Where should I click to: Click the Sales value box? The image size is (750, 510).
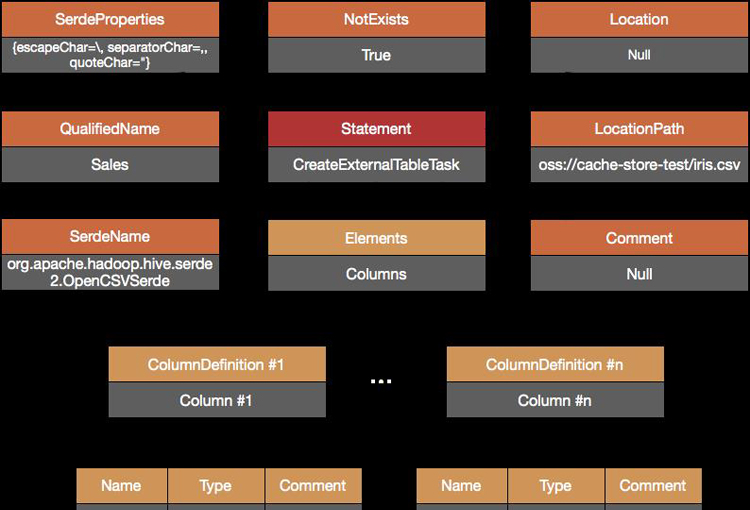pos(110,164)
